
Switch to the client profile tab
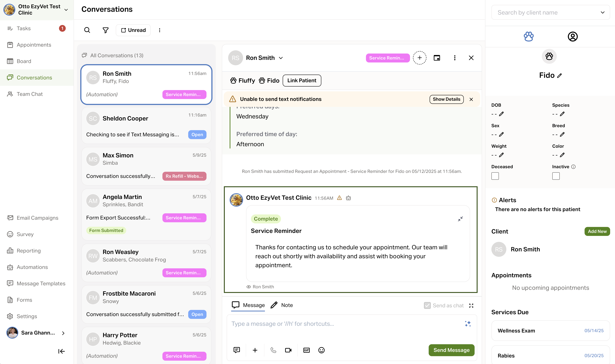573,37
